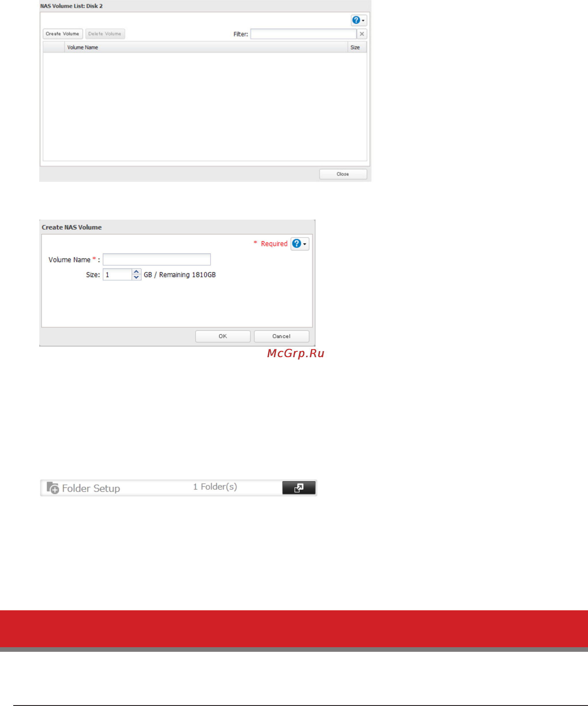588x706 pixels.
Task: Sort by the Size column header
Action: (357, 47)
